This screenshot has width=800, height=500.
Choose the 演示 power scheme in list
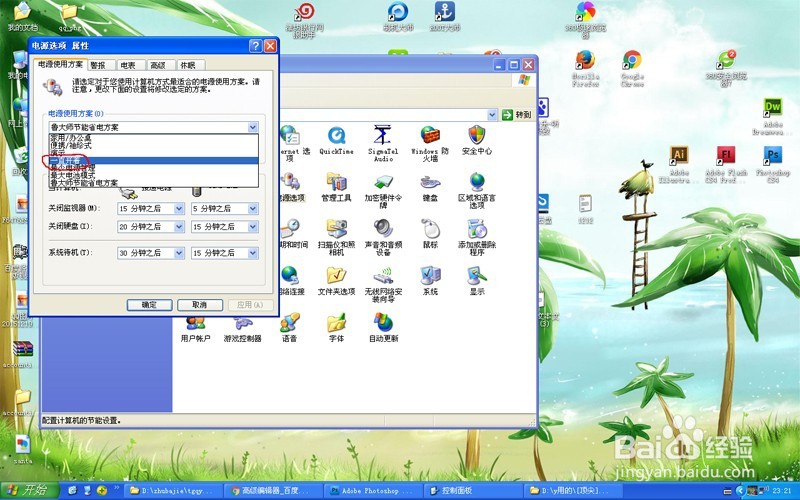pos(154,153)
